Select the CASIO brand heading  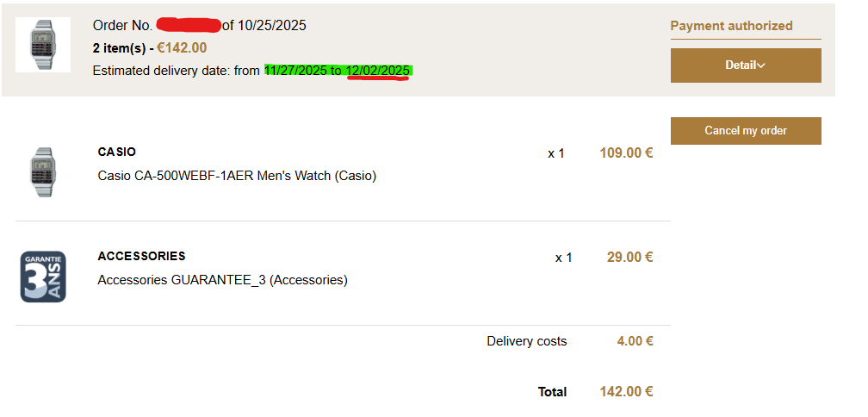(117, 152)
